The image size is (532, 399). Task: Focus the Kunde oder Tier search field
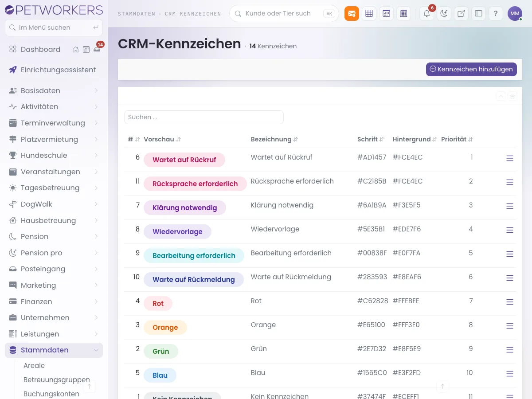284,14
